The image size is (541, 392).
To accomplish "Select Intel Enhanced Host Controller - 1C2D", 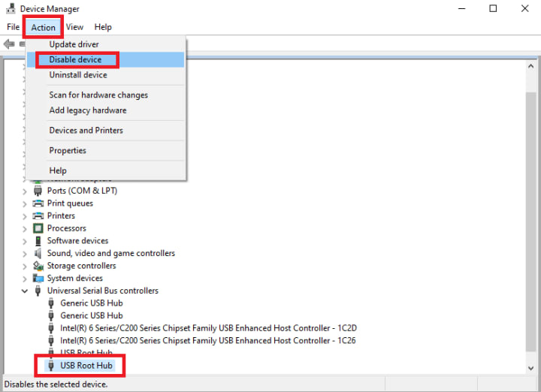I will tap(208, 328).
